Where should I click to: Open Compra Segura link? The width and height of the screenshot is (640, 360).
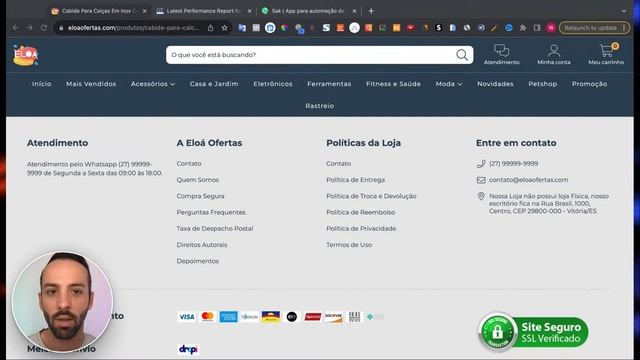click(200, 196)
